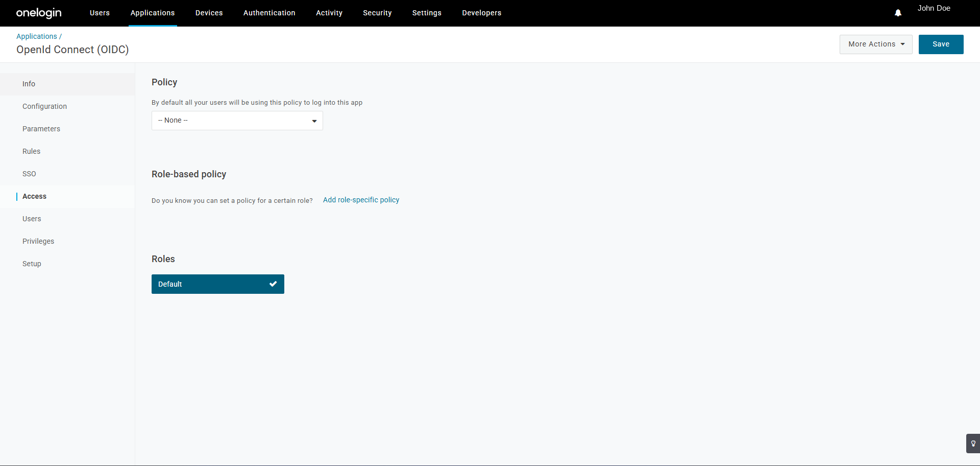Switch to the SSO sidebar tab

67,174
